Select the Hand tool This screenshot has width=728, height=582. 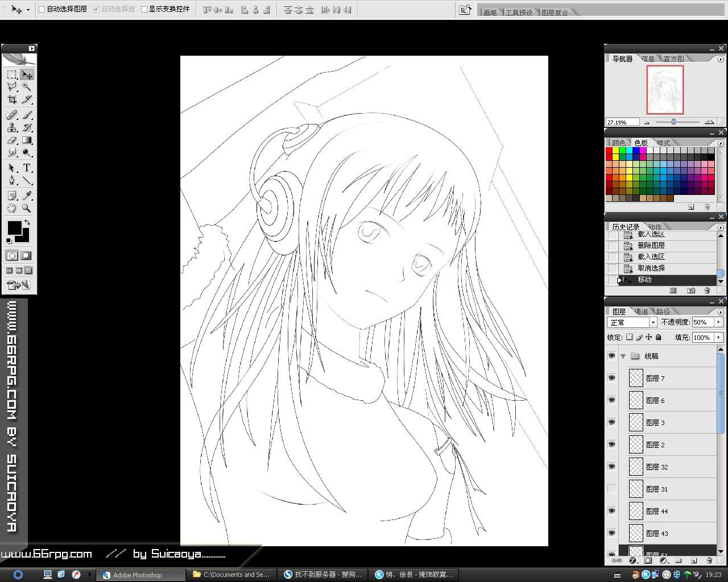click(x=12, y=209)
